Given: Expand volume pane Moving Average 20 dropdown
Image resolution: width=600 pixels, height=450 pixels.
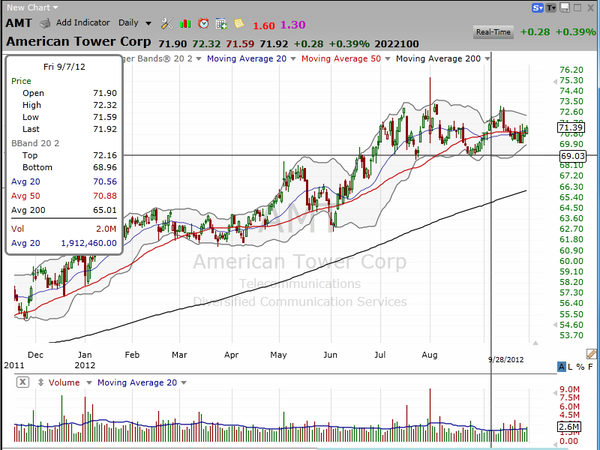Looking at the screenshot, I should 184,383.
